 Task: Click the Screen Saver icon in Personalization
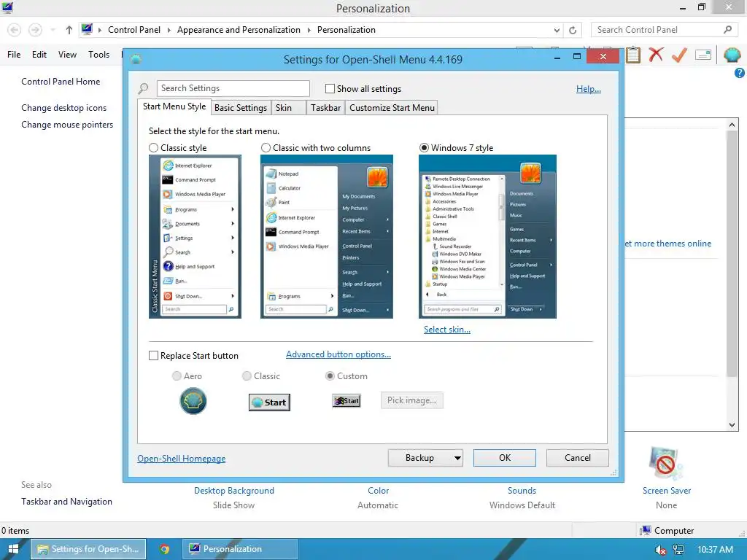pos(665,463)
